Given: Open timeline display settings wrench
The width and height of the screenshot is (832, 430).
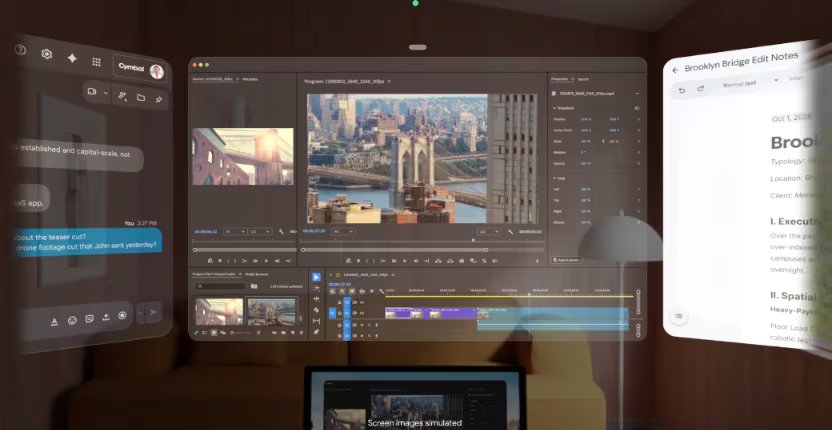Looking at the screenshot, I should tap(382, 291).
